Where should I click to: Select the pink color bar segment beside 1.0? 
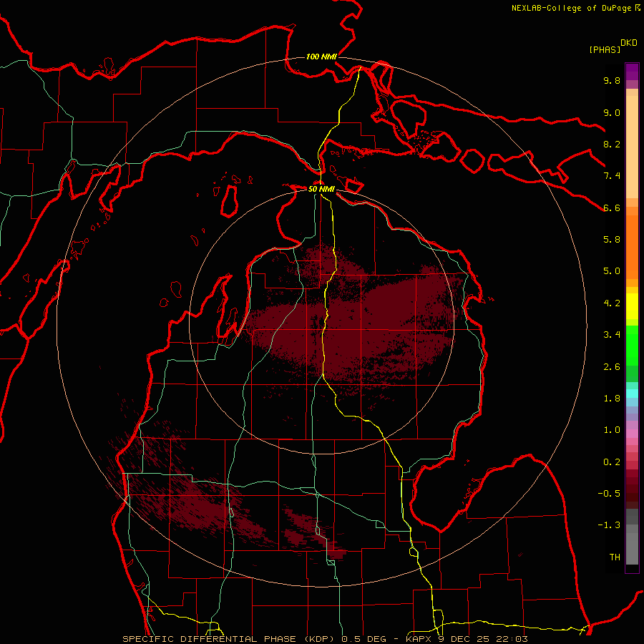pyautogui.click(x=632, y=434)
